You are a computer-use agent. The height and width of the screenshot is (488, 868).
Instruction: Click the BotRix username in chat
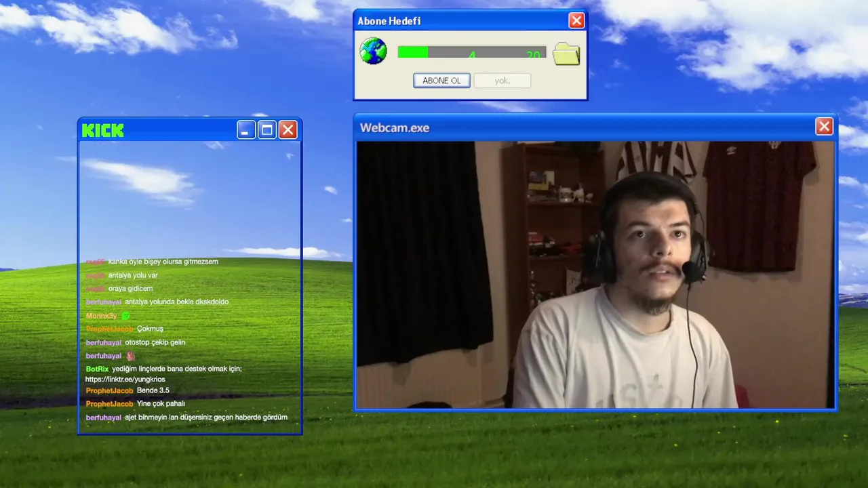97,369
